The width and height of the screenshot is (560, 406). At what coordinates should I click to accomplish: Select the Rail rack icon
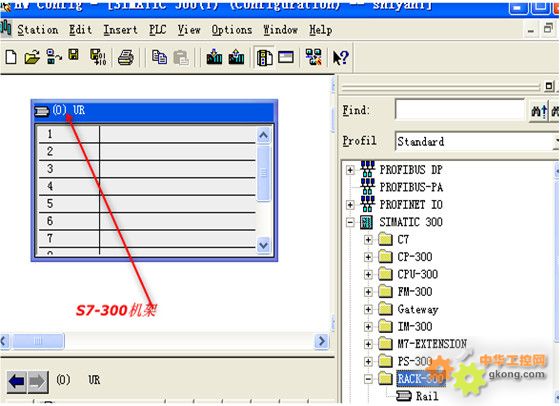click(404, 396)
